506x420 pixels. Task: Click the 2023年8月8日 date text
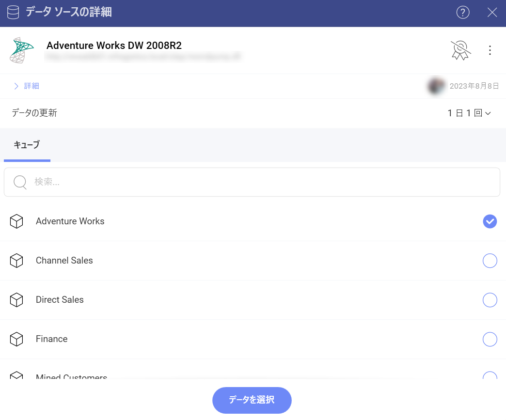tap(474, 86)
